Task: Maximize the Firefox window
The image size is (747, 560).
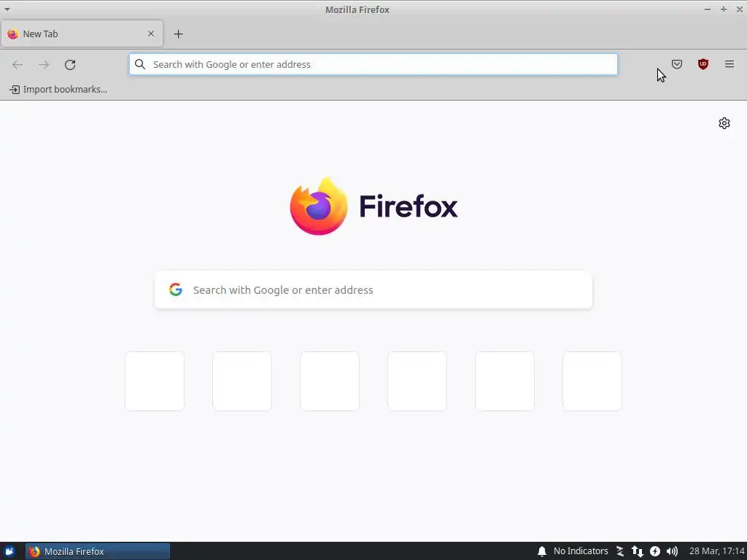Action: pos(723,9)
